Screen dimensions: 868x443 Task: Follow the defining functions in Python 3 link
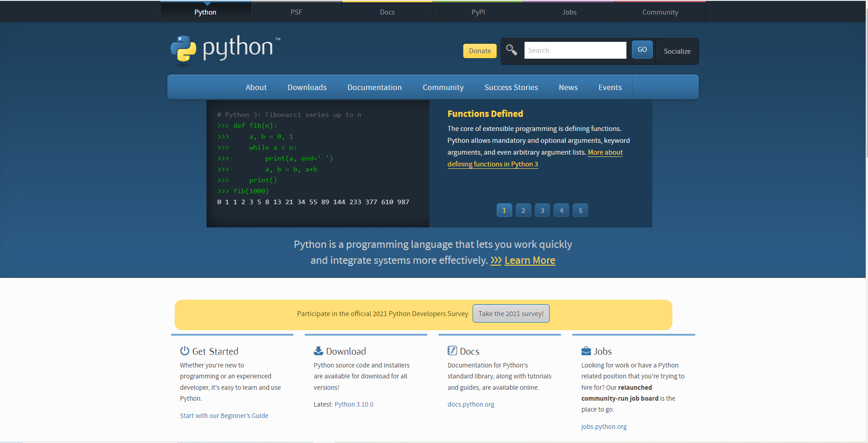pos(493,164)
